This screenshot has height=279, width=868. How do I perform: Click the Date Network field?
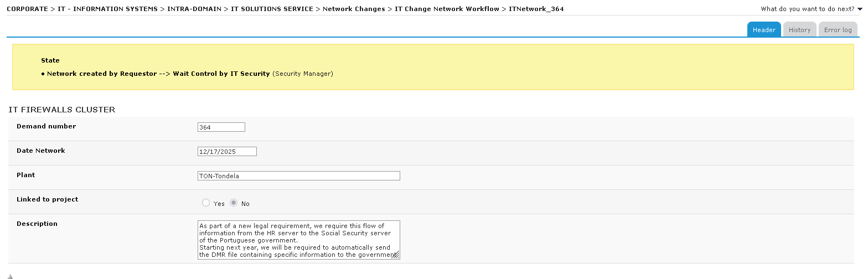click(x=227, y=152)
